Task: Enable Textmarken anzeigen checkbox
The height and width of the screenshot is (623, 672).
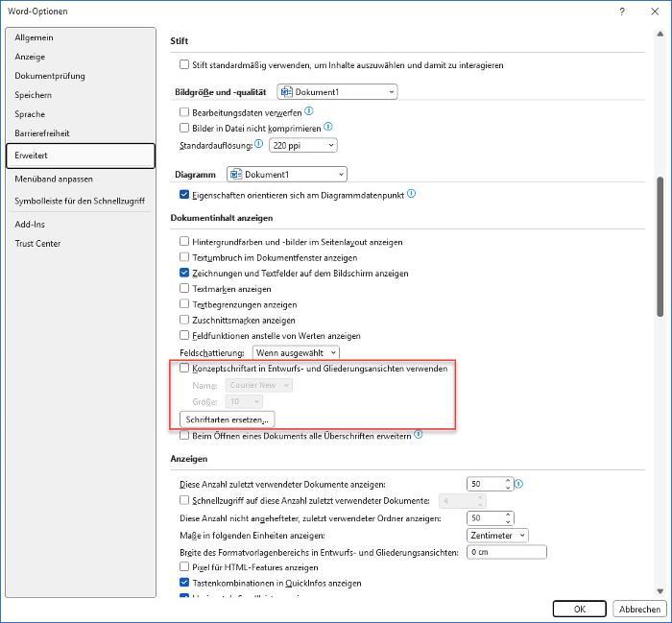Action: point(184,288)
